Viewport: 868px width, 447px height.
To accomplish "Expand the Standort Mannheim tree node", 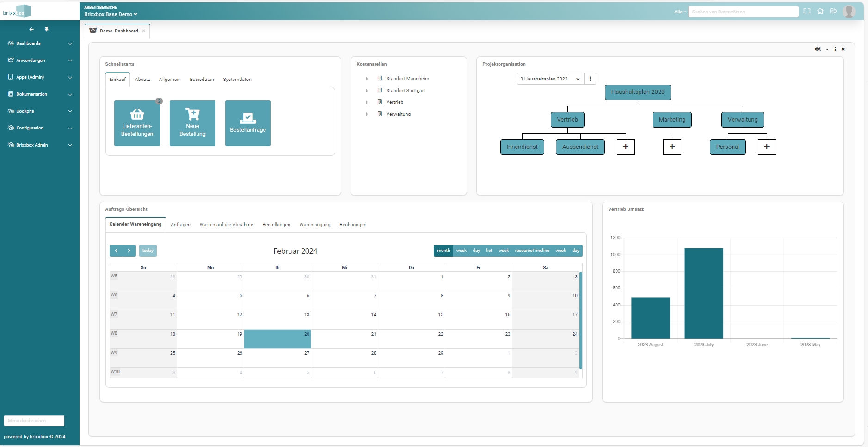I will coord(367,79).
